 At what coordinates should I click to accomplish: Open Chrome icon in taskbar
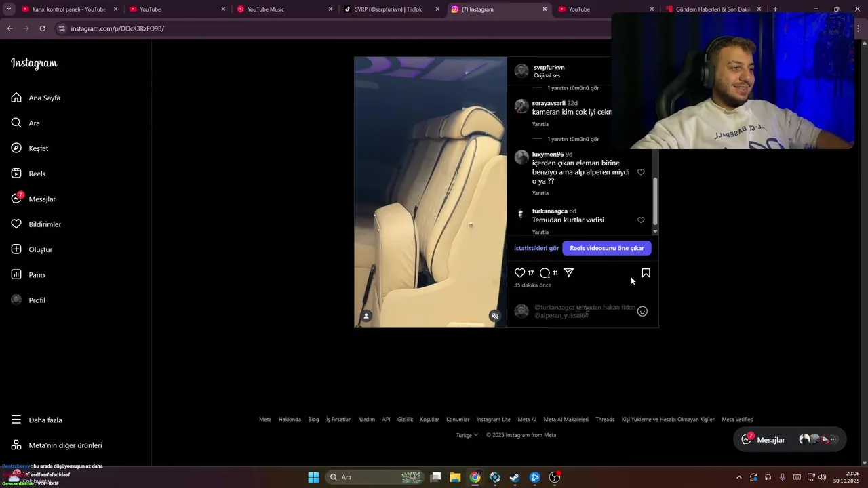[x=475, y=477]
